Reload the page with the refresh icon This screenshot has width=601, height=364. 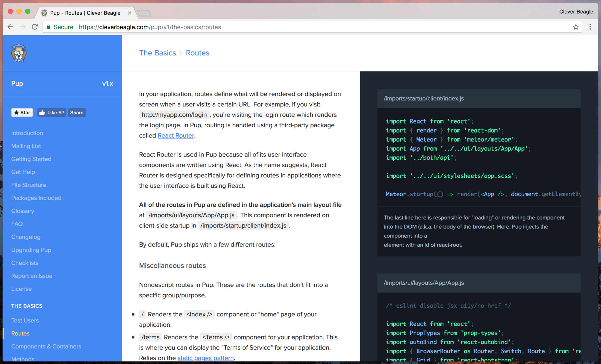(35, 27)
